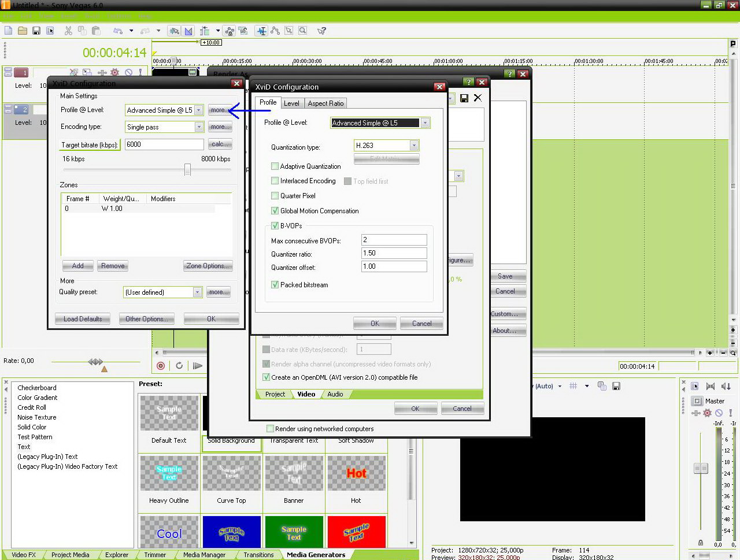Check Render using networked computers
Screen dimensions: 740x560
point(270,429)
